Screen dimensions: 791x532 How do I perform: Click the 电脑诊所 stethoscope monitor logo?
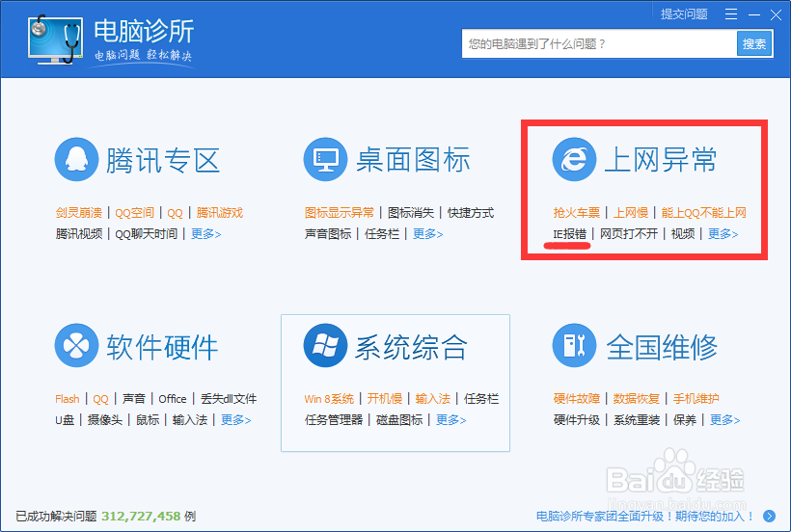pyautogui.click(x=55, y=40)
